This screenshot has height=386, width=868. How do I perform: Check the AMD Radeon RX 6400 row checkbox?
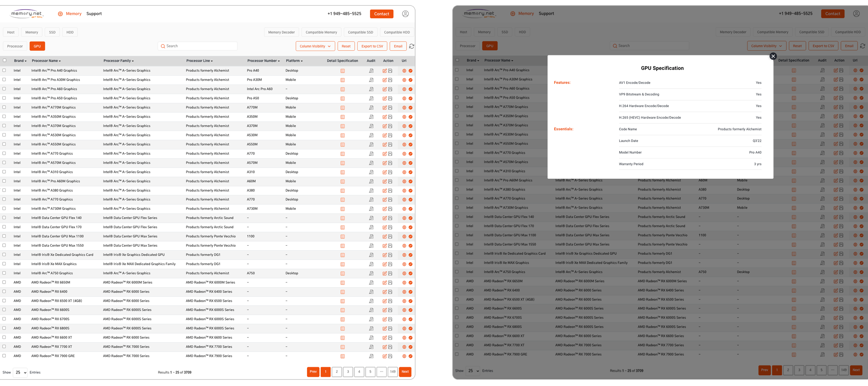tap(4, 291)
